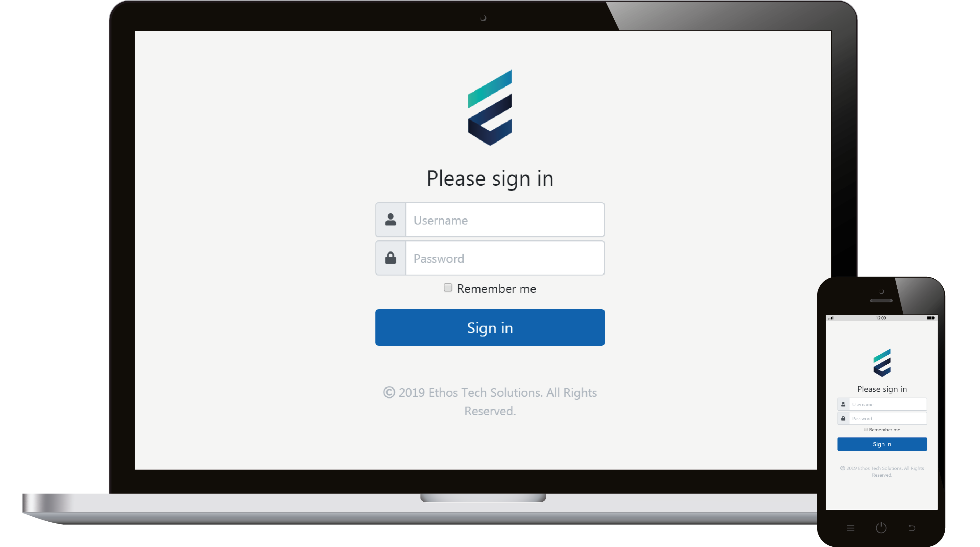980x547 pixels.
Task: Enable the Remember me checkbox
Action: (447, 288)
